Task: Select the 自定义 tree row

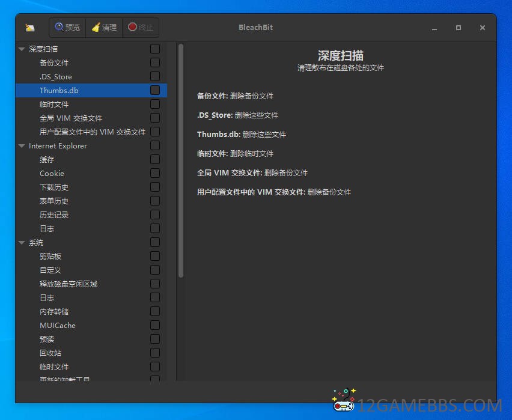Action: (x=91, y=270)
